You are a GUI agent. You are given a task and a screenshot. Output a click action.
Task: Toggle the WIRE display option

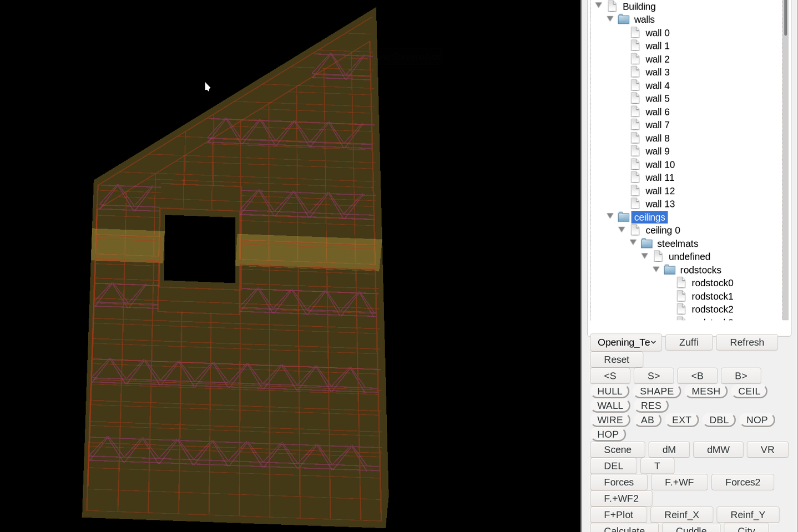click(x=610, y=420)
